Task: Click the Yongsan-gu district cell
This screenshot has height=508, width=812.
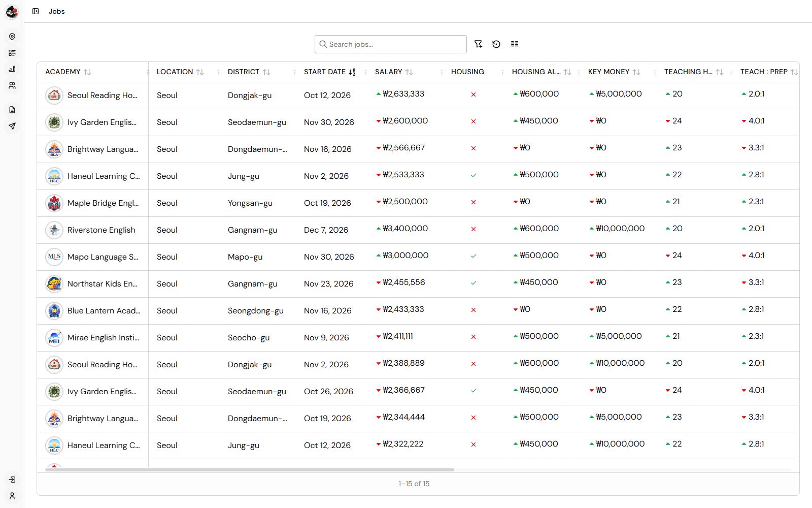Action: (x=250, y=203)
